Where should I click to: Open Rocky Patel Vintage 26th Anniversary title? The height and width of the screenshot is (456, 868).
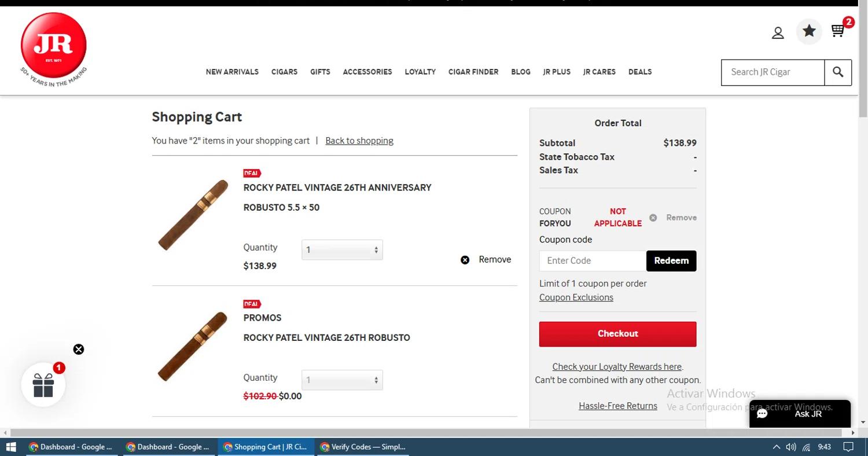337,187
